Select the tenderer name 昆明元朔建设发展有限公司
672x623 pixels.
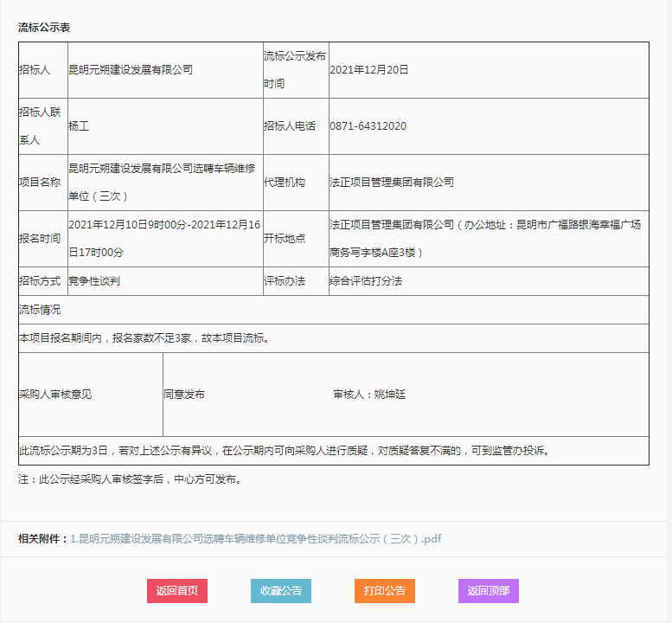tap(131, 70)
